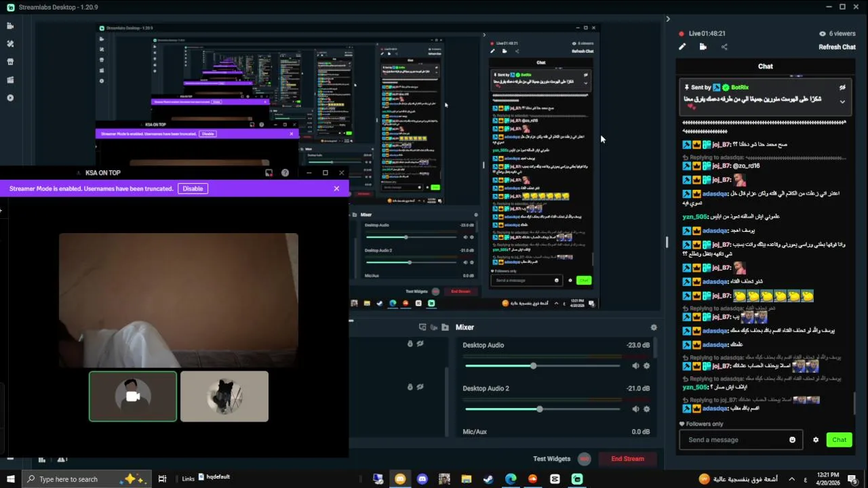Click Windows Start button
This screenshot has height=488, width=868.
10,479
